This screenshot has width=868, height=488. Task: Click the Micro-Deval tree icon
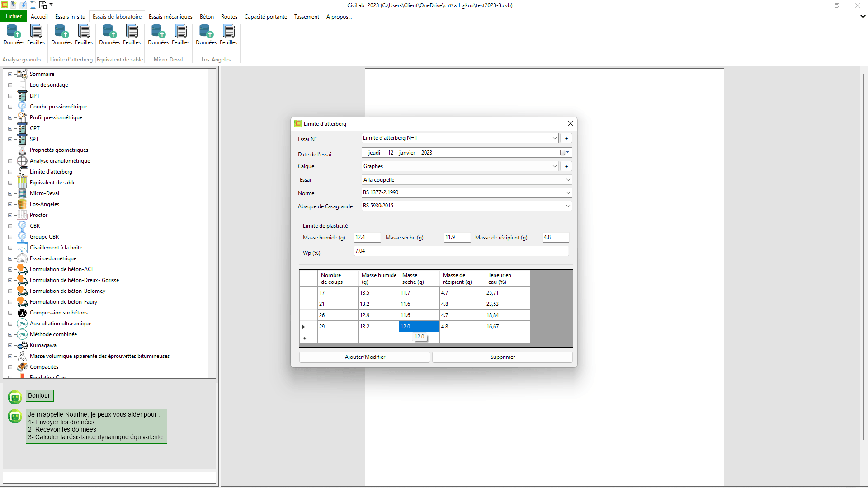click(x=22, y=193)
